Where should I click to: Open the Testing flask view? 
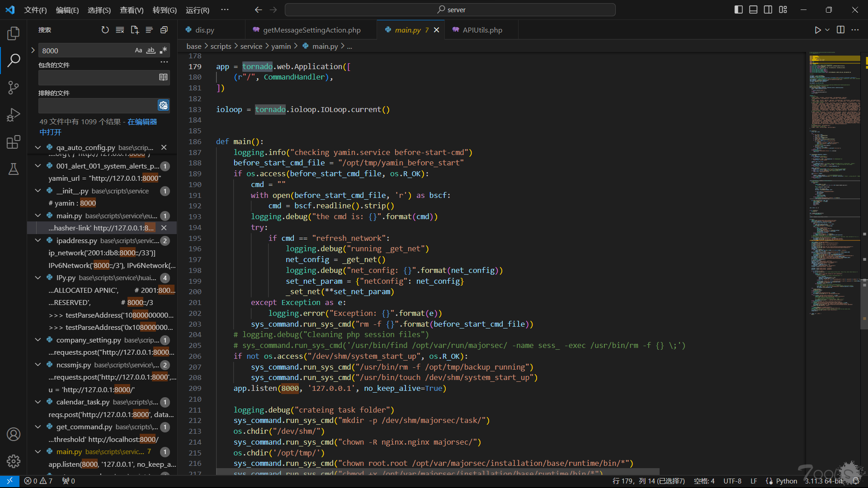click(x=14, y=169)
